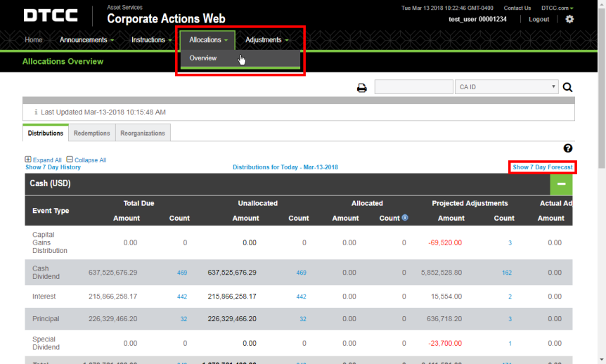This screenshot has height=364, width=606.
Task: Click the Distributions for Today heading
Action: click(285, 167)
